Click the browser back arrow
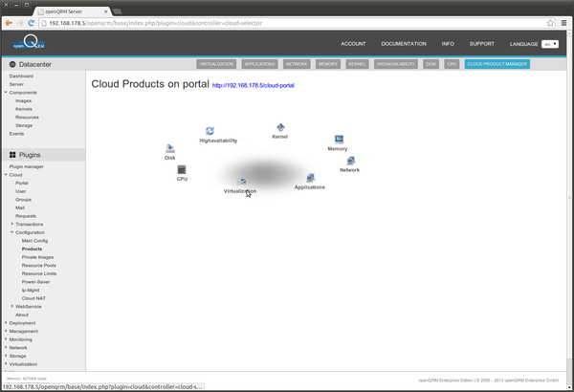 click(9, 23)
